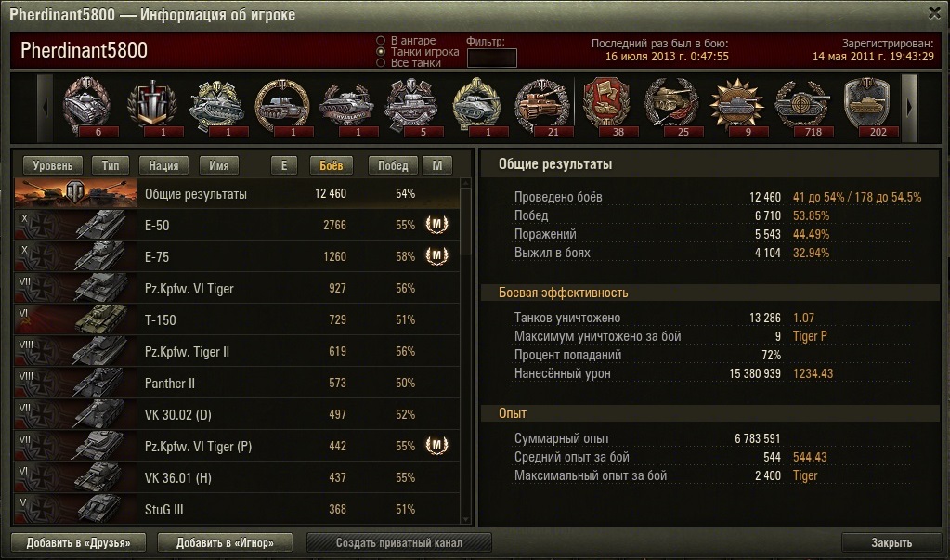Click the achievement medal with count 718
Screen dimensions: 950x560
(803, 108)
